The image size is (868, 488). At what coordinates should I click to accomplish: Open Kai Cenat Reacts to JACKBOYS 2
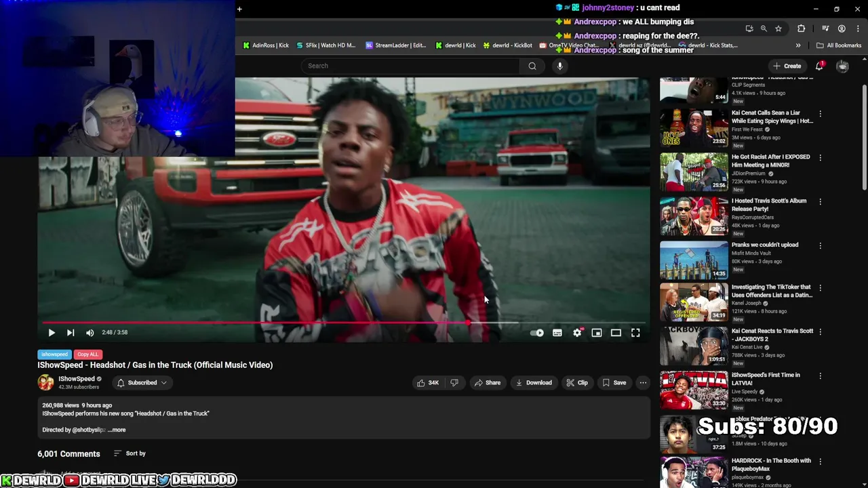772,335
